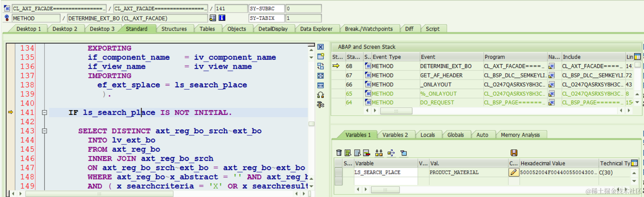Click the line number field showing 141

pos(231,8)
